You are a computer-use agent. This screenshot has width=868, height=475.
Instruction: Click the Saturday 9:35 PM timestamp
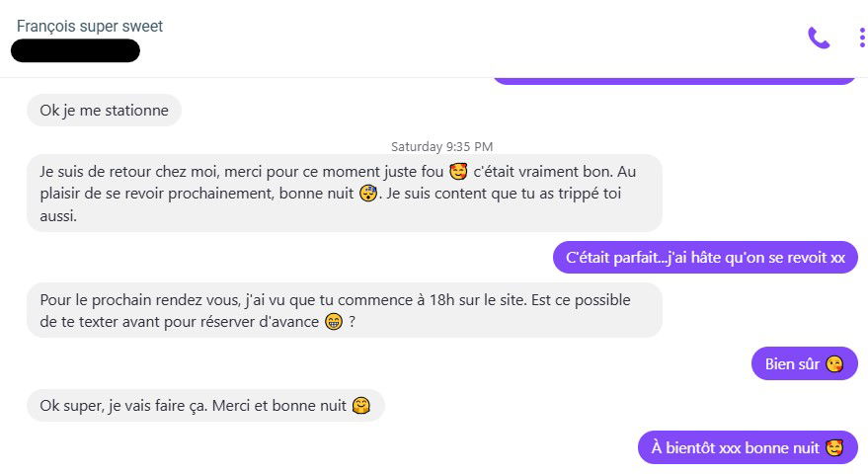click(x=441, y=147)
